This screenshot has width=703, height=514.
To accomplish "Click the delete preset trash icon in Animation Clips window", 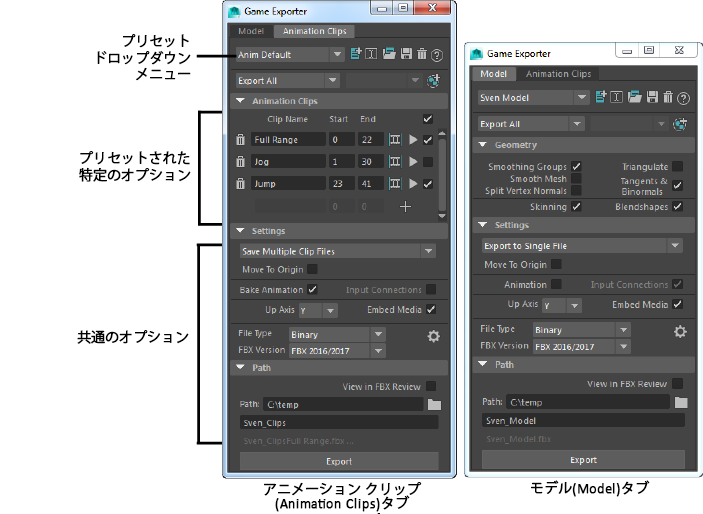I will pos(421,54).
